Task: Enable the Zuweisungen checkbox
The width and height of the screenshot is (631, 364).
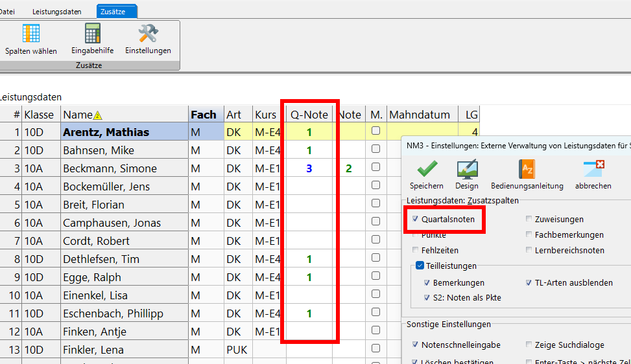Action: pos(529,220)
